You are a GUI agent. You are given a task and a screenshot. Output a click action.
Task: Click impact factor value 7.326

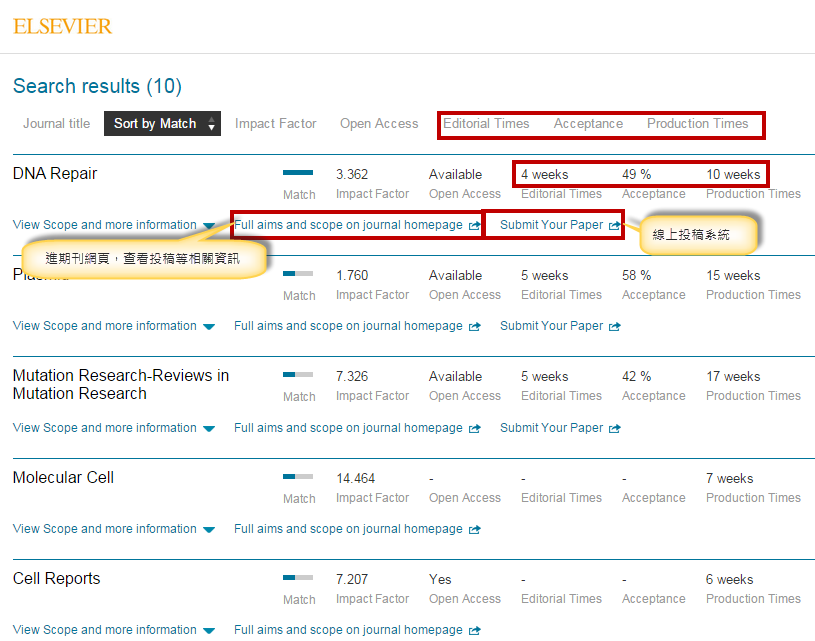click(352, 376)
